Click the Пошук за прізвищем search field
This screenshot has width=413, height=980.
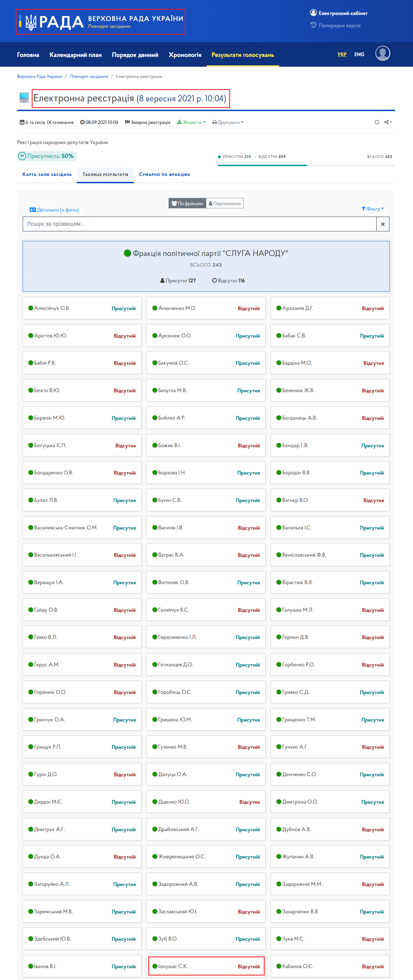click(199, 224)
